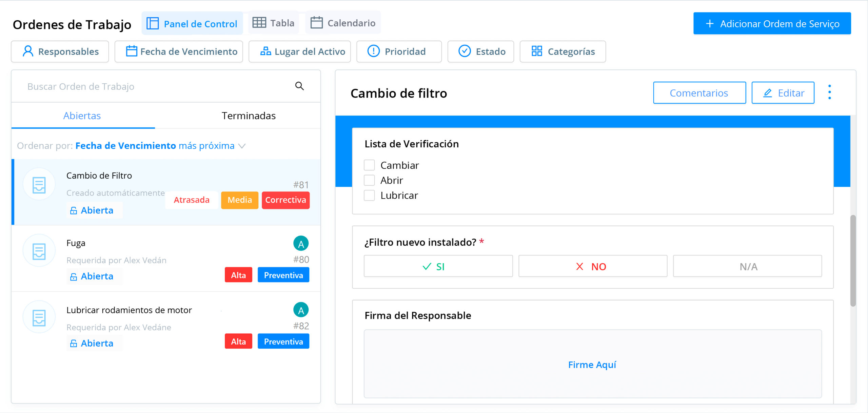Click the search magnifier icon
868x413 pixels.
click(x=299, y=86)
